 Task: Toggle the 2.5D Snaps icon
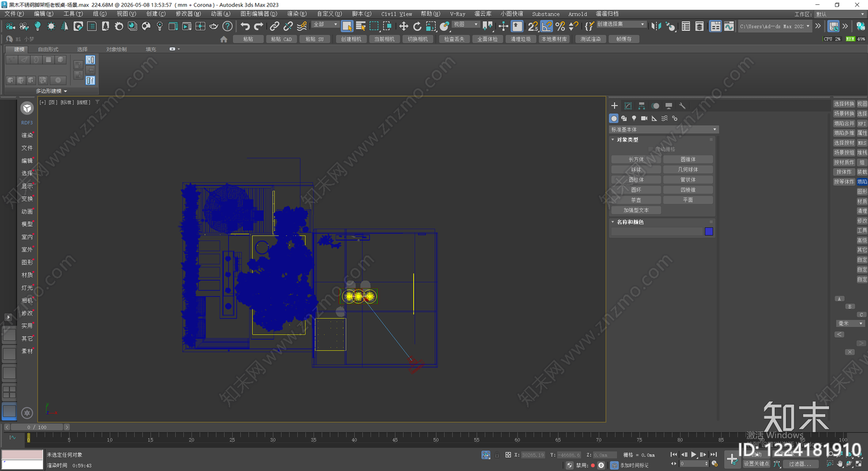(533, 26)
